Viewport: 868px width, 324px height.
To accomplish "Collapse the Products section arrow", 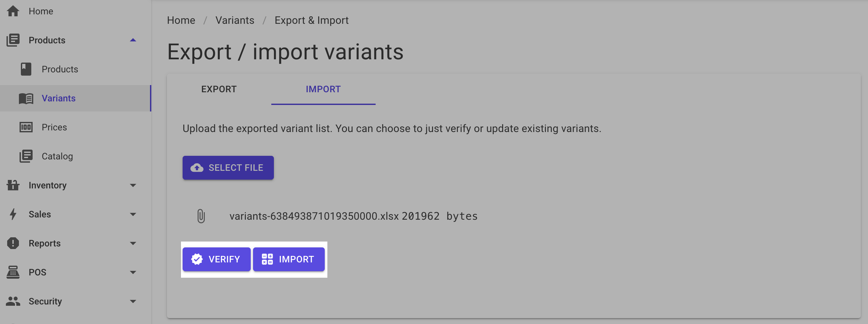I will click(133, 40).
